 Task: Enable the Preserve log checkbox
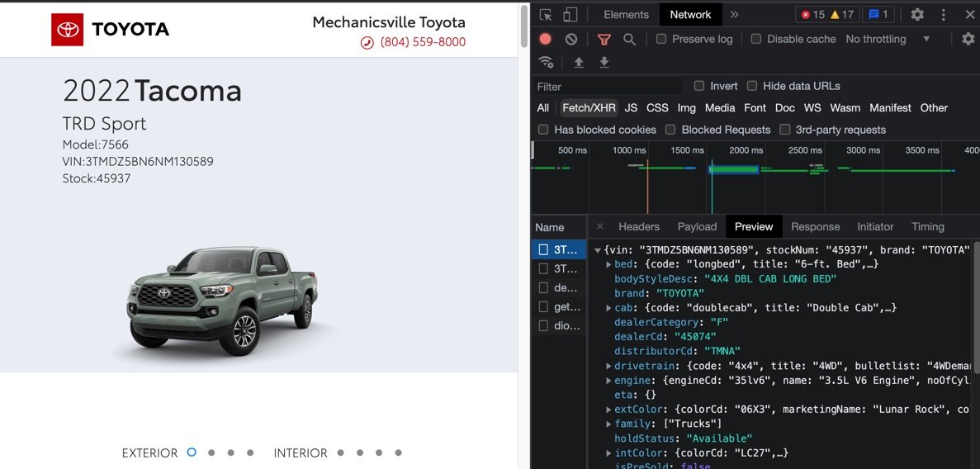[x=661, y=39]
